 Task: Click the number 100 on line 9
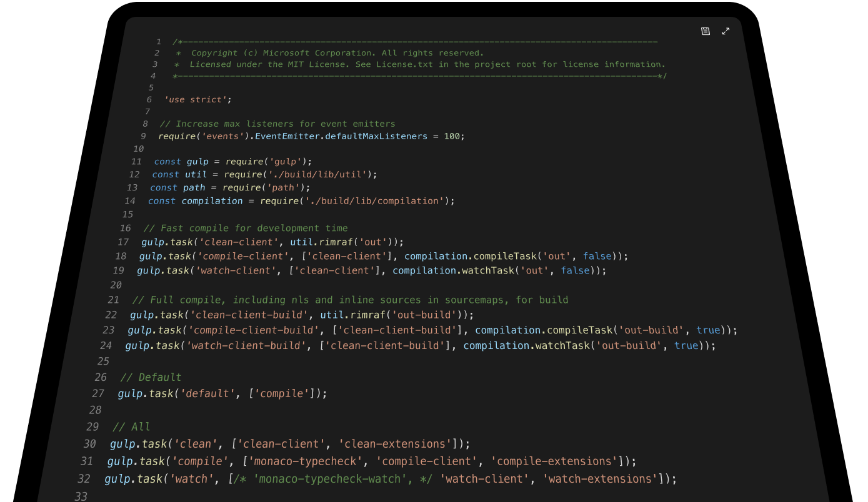click(452, 136)
